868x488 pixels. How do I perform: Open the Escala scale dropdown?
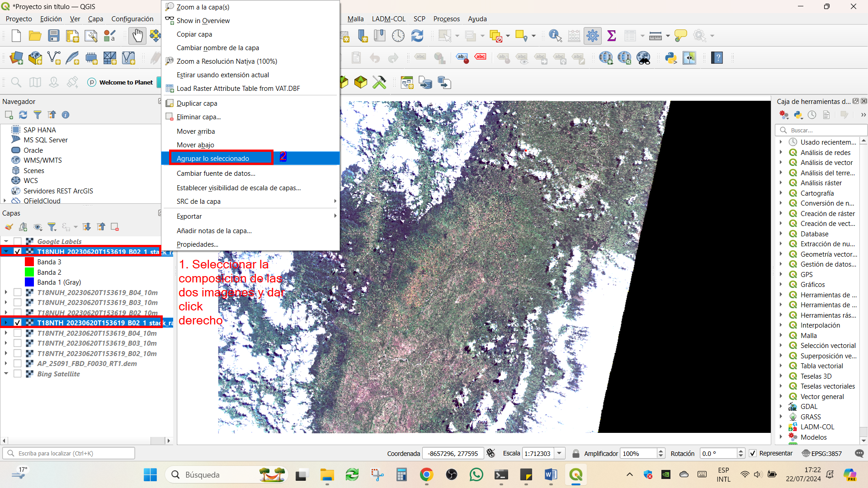560,453
